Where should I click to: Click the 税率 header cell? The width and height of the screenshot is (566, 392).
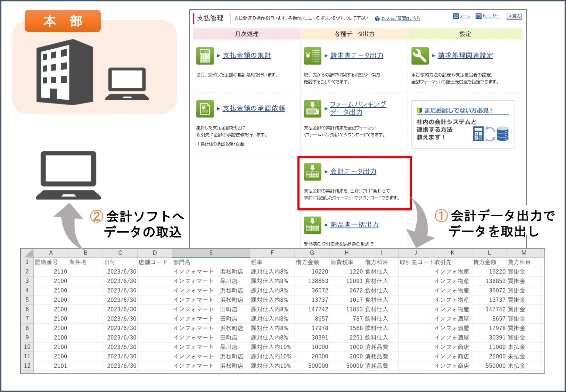click(272, 262)
